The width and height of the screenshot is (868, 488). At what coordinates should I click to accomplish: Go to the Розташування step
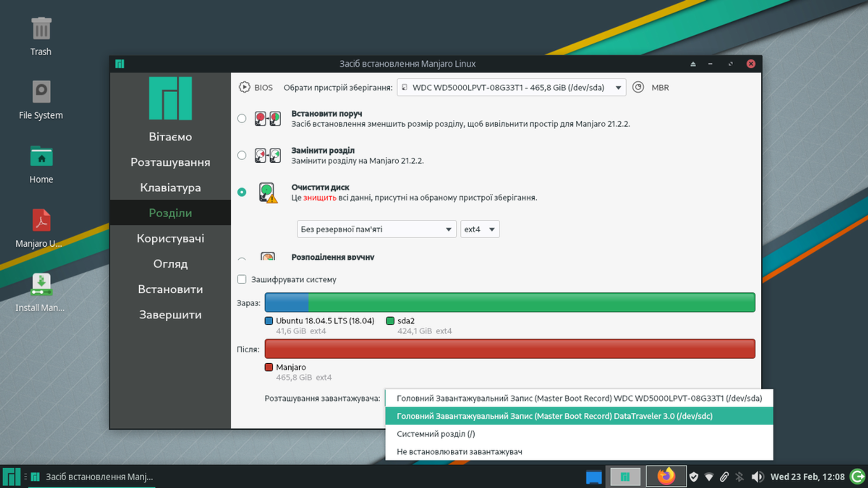(x=170, y=162)
